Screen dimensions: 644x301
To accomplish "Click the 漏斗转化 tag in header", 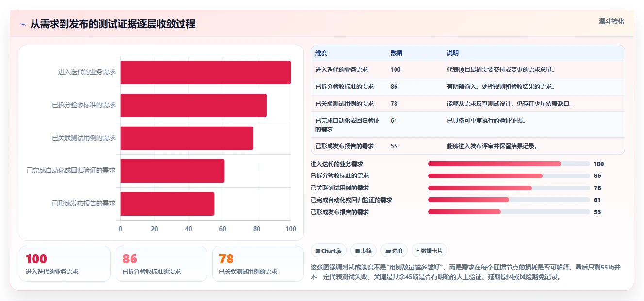I will point(611,22).
